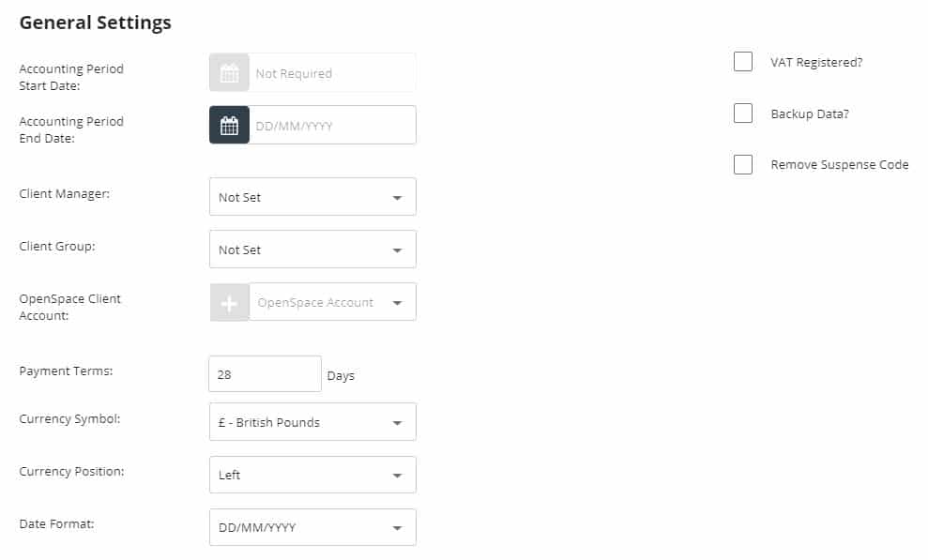This screenshot has width=928, height=560.
Task: Enable the VAT Registered checkbox
Action: 743,62
